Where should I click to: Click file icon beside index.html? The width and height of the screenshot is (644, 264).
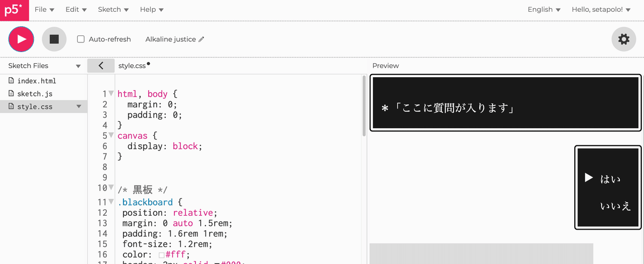tap(12, 81)
